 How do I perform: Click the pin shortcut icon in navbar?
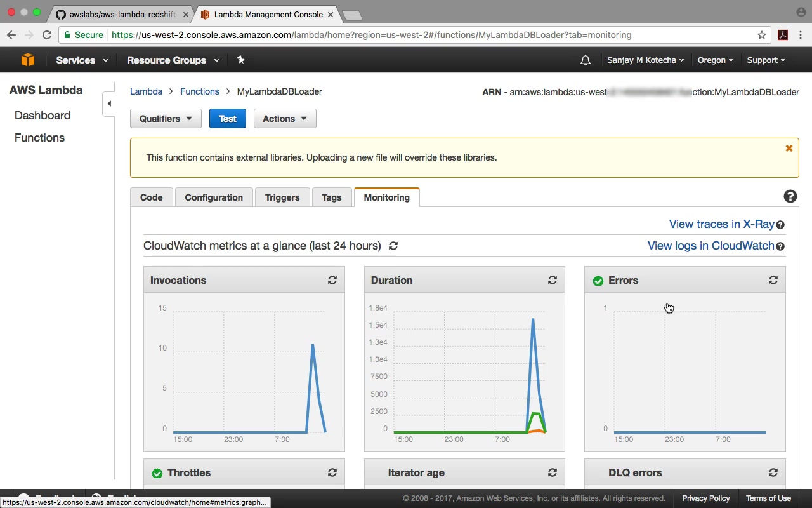coord(240,60)
